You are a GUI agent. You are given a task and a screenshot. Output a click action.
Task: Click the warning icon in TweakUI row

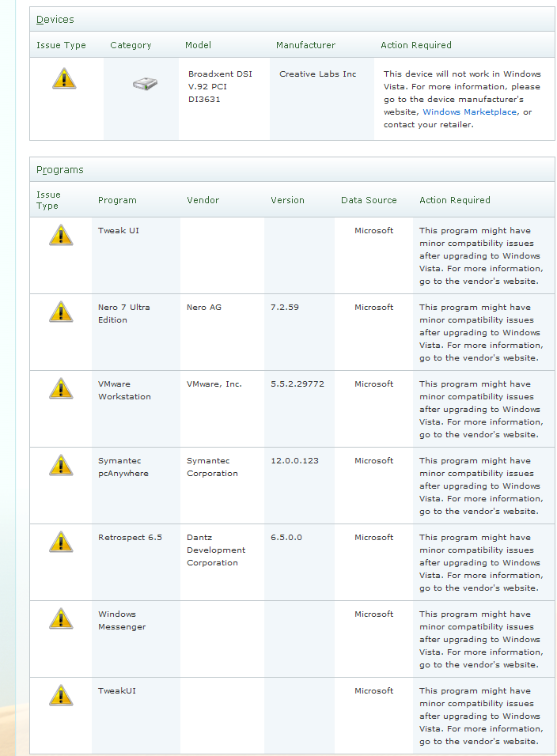(x=61, y=695)
